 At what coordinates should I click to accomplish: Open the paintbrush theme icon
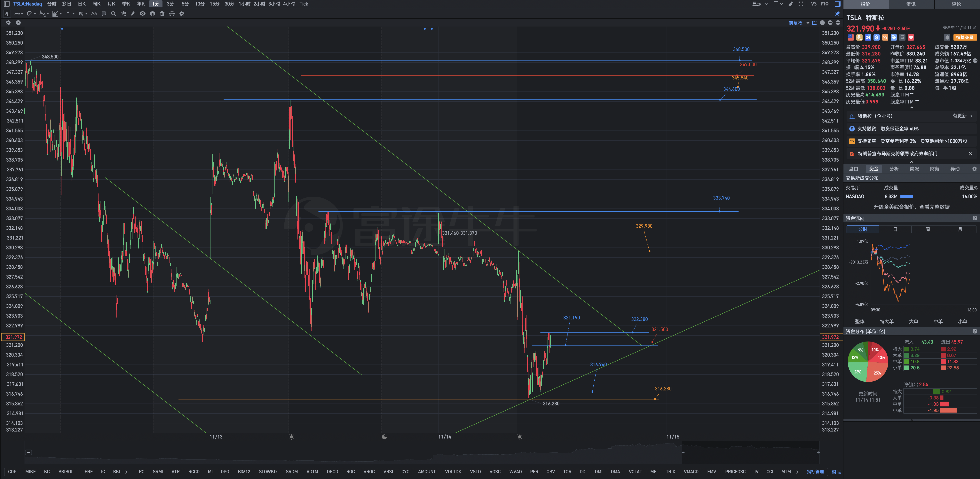tap(791, 4)
